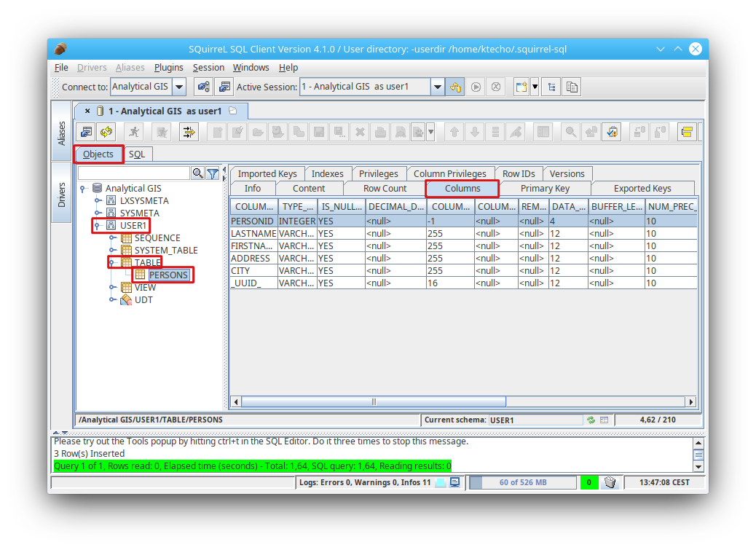Screen dimensions: 756x550
Task: Open the dropdown arrow beside new file icon
Action: [x=534, y=87]
